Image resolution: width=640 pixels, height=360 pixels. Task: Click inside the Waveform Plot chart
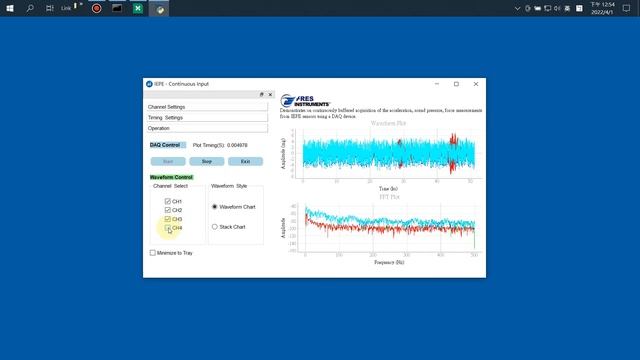tap(389, 153)
